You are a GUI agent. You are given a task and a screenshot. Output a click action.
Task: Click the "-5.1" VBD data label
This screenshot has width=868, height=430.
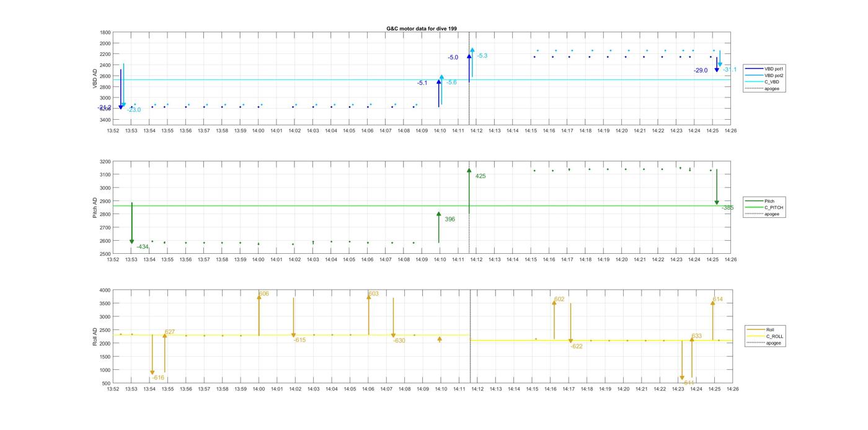pos(422,83)
